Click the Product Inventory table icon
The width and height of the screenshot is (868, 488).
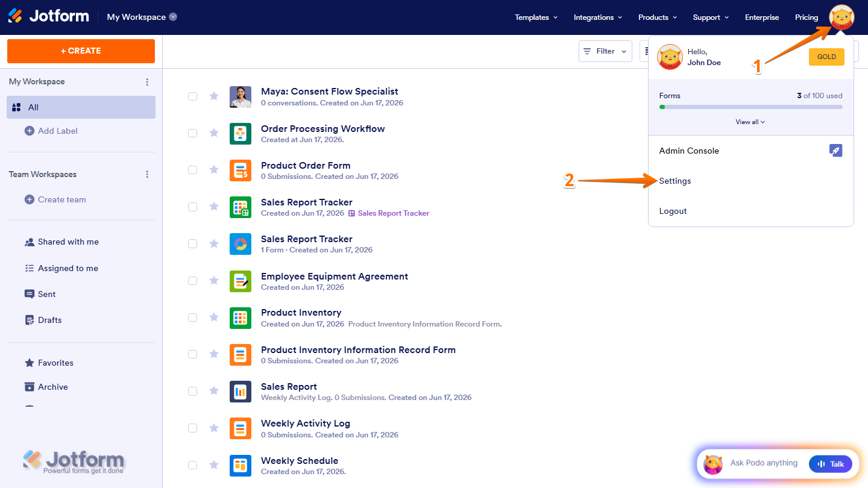coord(241,318)
